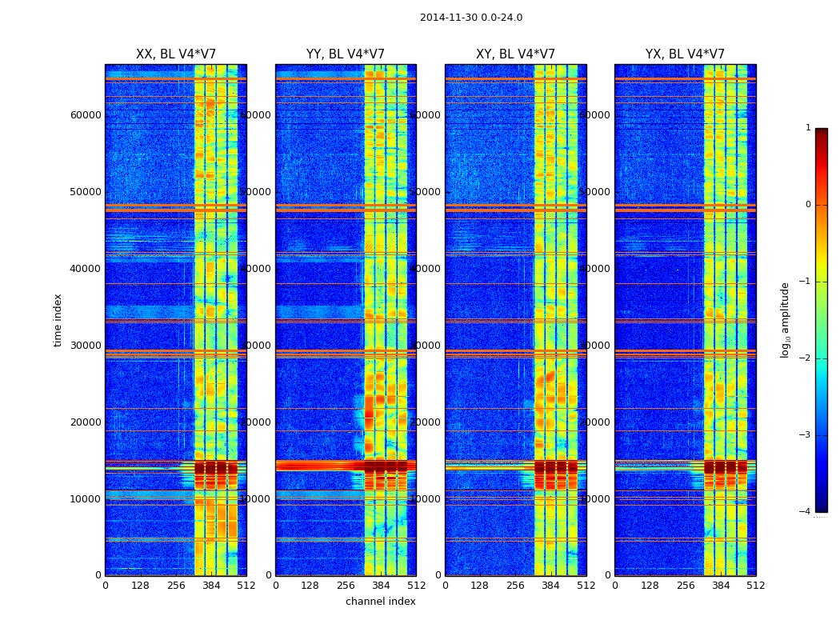Click the "channel index" x-axis label
The width and height of the screenshot is (840, 640).
tap(380, 602)
